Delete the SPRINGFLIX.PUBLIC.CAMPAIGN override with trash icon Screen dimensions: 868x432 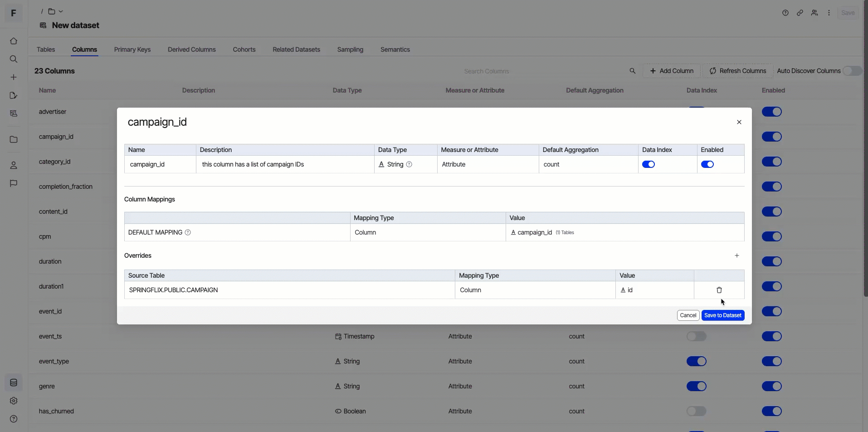tap(719, 290)
